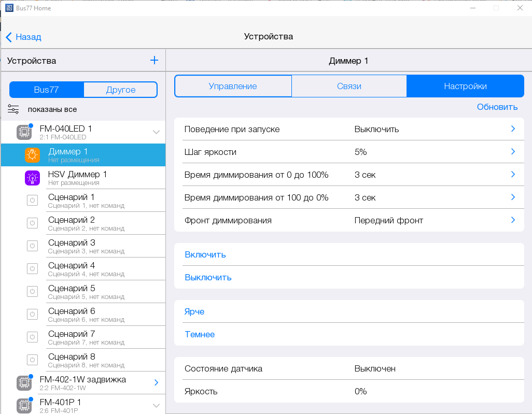Image resolution: width=532 pixels, height=414 pixels.
Task: Open the Поведение при запуске setting options
Action: pos(513,129)
